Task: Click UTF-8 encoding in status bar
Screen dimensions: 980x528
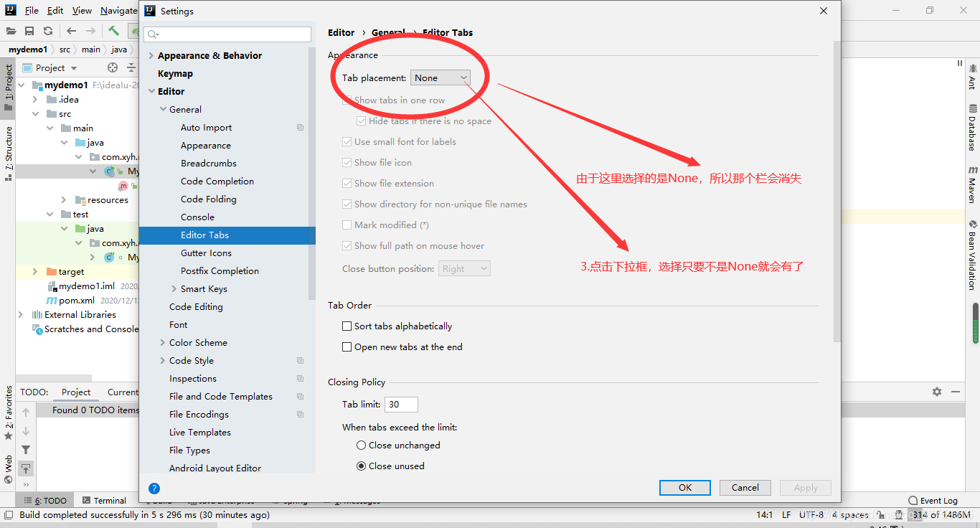Action: (x=811, y=515)
